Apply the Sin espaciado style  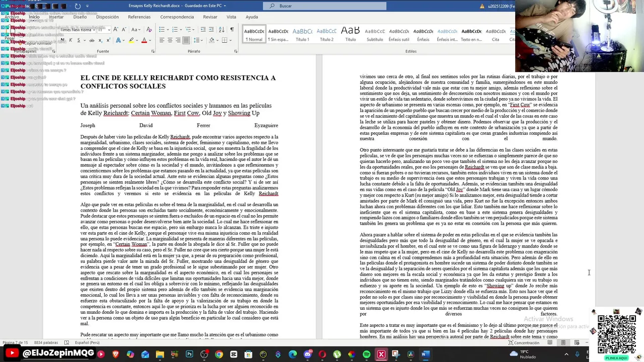pyautogui.click(x=278, y=34)
